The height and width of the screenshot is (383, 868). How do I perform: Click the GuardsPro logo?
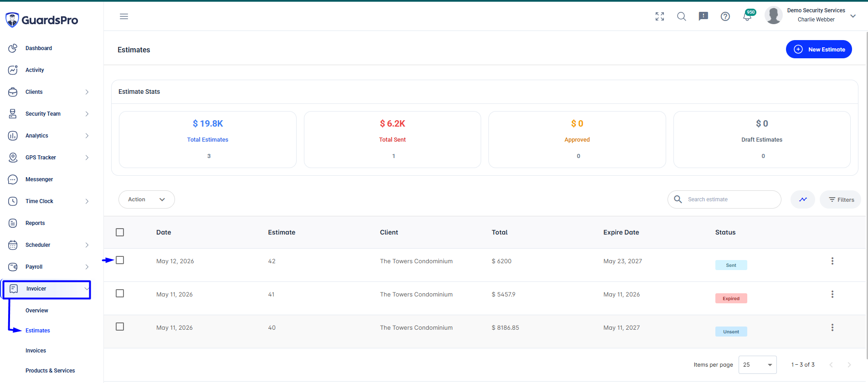(41, 20)
